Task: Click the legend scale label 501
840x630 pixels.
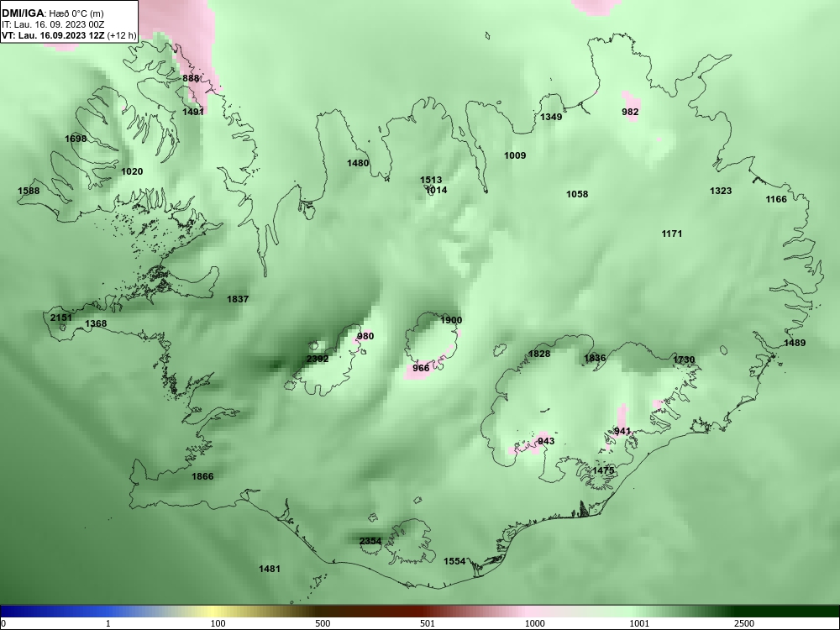Action: [x=428, y=623]
